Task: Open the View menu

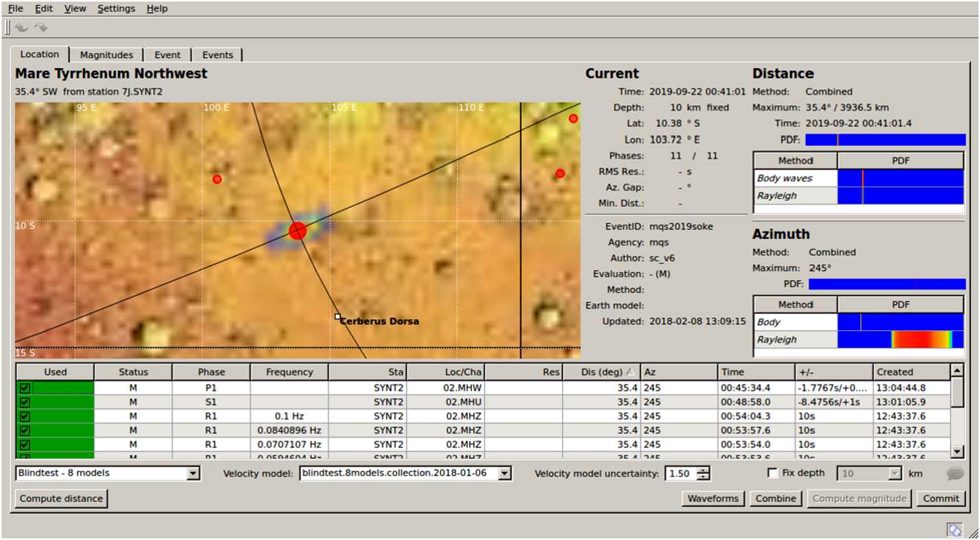Action: [75, 8]
